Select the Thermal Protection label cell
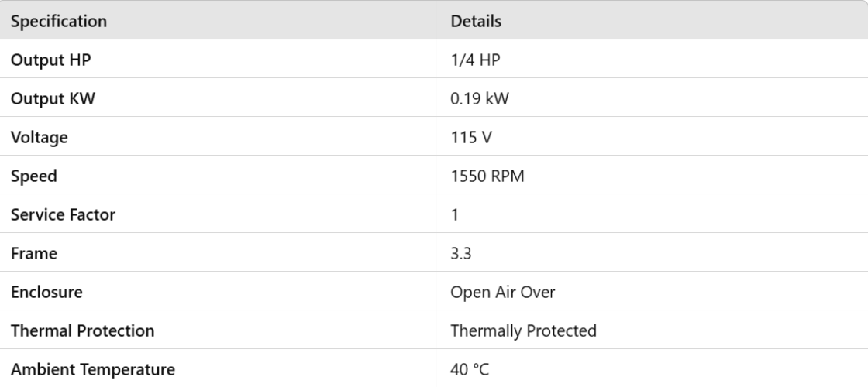Screen dimensions: 868x387 82,330
